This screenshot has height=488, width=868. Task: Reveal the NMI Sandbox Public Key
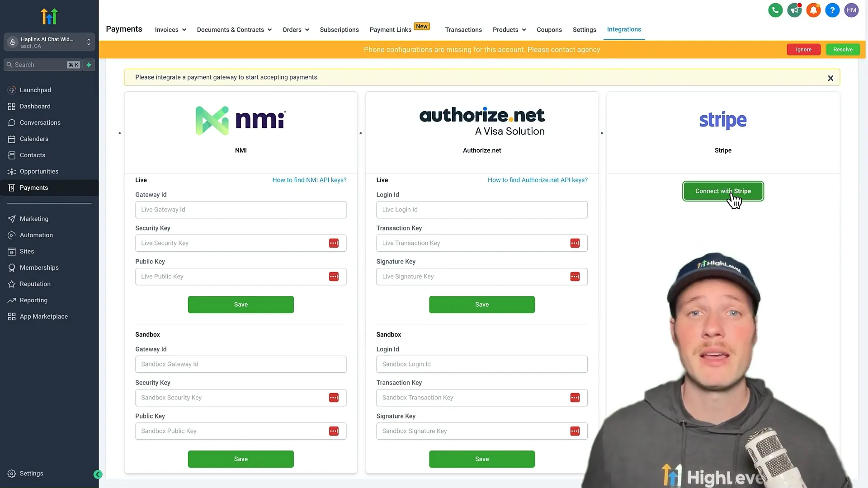[334, 431]
